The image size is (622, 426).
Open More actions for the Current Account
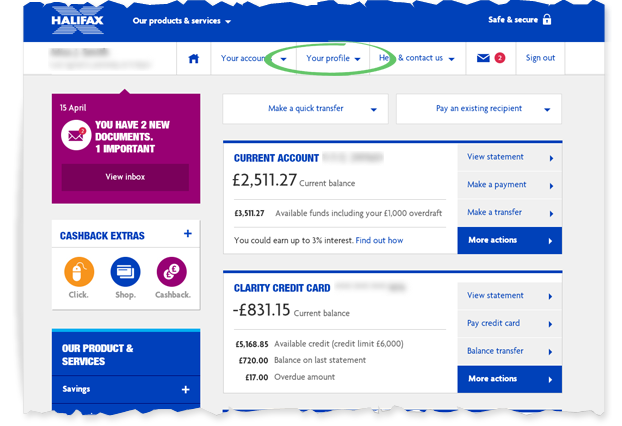(510, 240)
